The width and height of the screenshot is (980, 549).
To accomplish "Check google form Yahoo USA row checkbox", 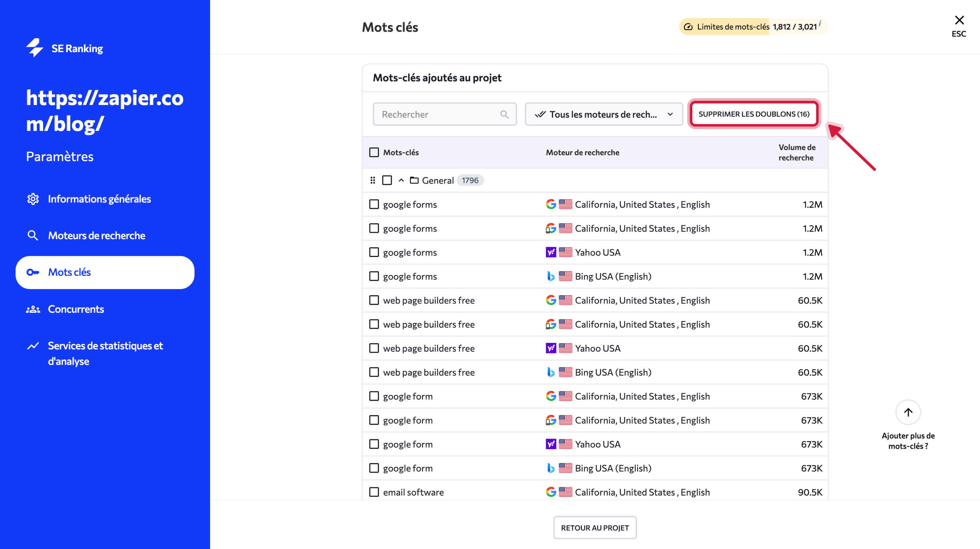I will (x=374, y=444).
